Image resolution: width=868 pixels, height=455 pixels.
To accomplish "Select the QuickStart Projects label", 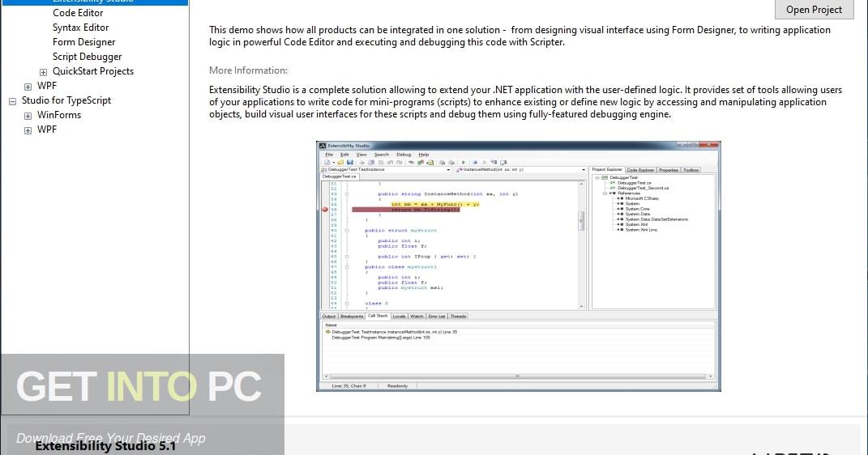I will (93, 71).
